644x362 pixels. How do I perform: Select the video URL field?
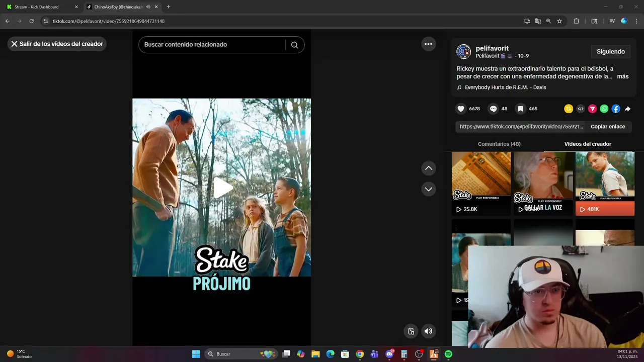click(x=521, y=127)
